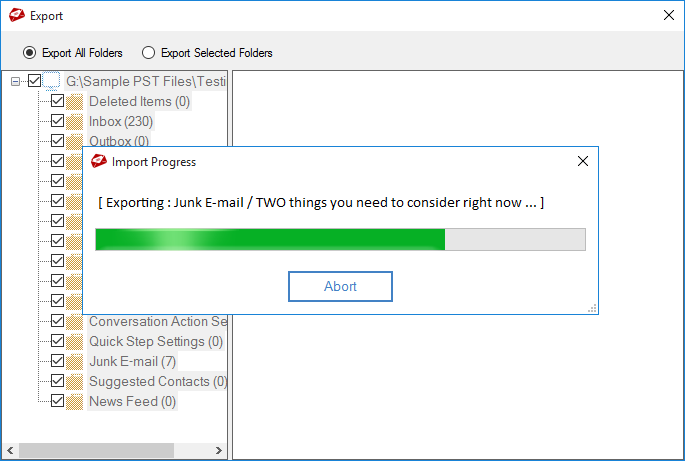The image size is (685, 461).
Task: Uncheck the root PST file checkbox
Action: click(35, 81)
